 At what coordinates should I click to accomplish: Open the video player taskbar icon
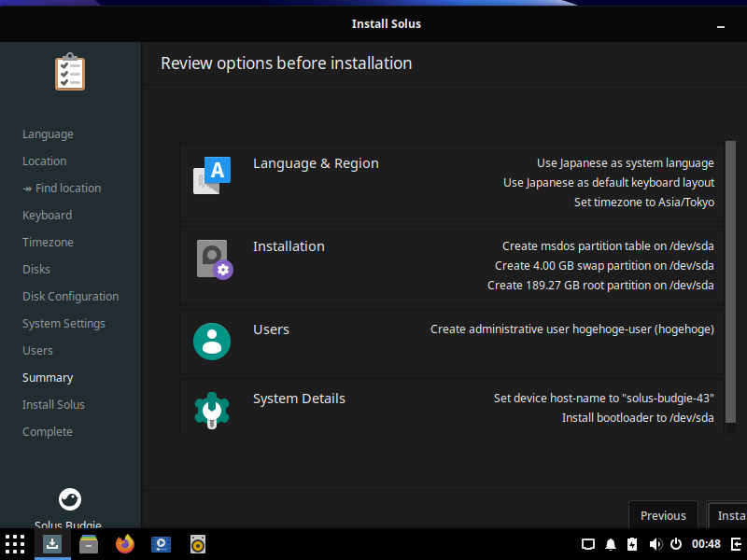tap(161, 544)
